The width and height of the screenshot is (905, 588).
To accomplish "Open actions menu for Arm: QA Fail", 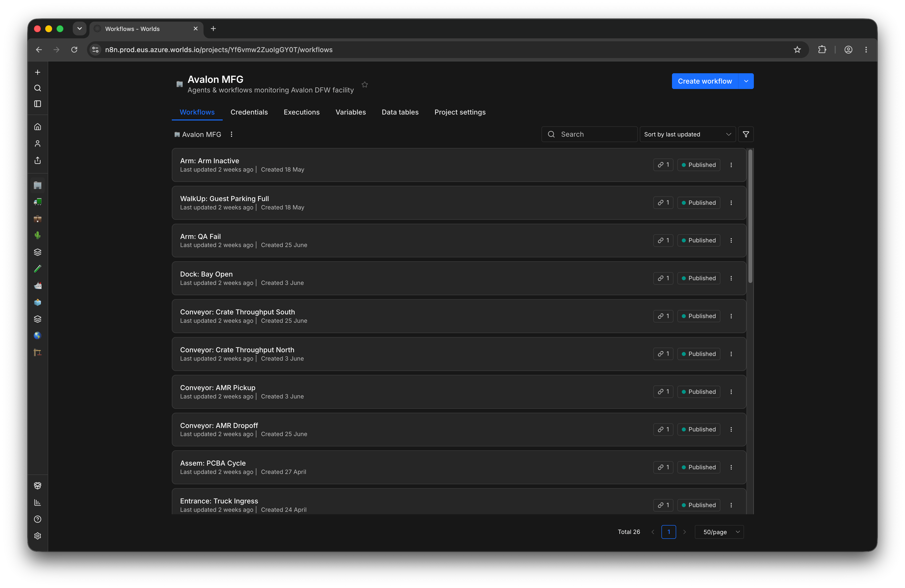I will (x=731, y=240).
